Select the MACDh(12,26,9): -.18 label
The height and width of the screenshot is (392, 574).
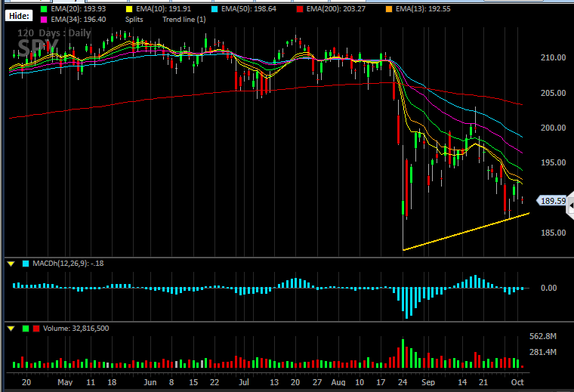68,264
